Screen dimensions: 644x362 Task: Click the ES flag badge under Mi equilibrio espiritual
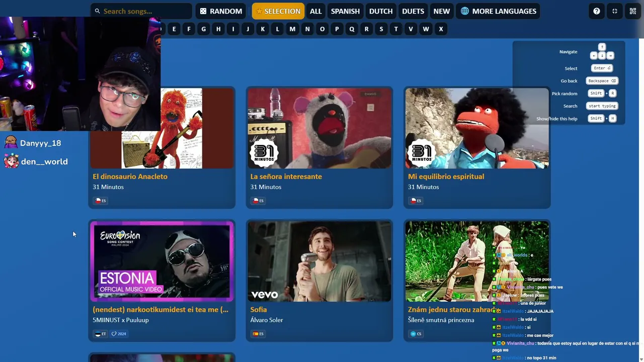coord(416,201)
